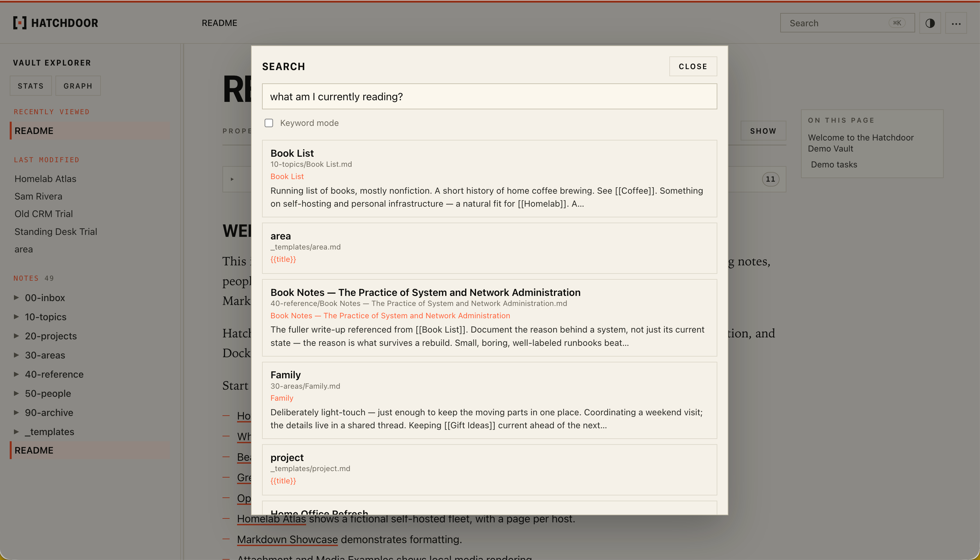980x560 pixels.
Task: Open Sam Rivera in Last Modified
Action: (x=39, y=196)
